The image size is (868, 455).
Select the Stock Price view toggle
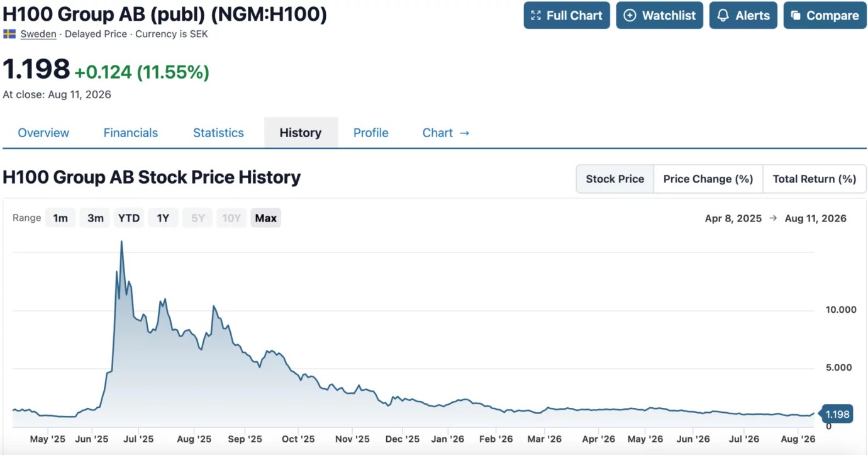point(615,179)
